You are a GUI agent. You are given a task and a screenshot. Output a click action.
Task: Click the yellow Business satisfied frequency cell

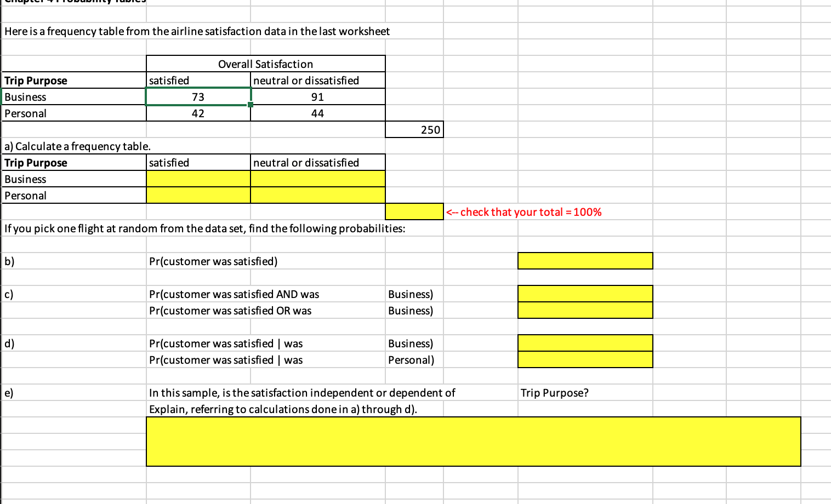(x=197, y=179)
